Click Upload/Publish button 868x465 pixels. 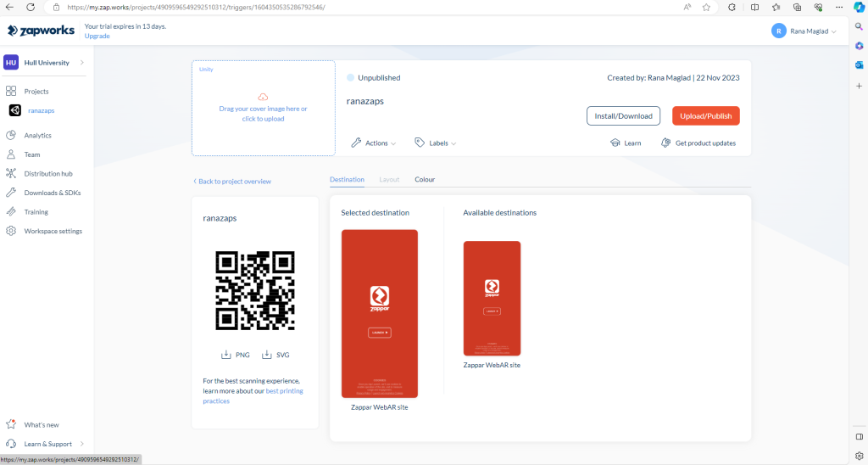point(706,116)
